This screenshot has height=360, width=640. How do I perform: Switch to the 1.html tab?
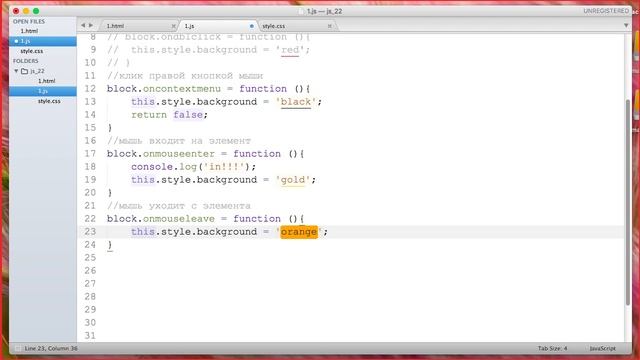pos(137,26)
